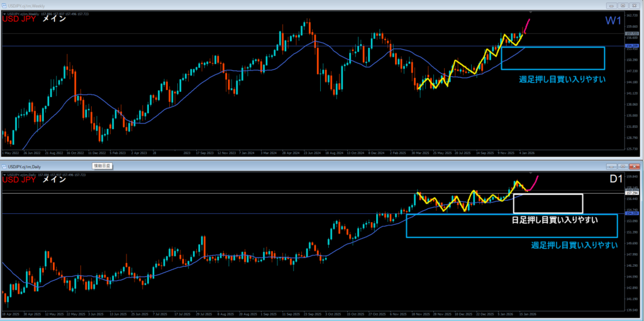Click the USDJPY Weekly window title text
The image size is (644, 321).
point(28,5)
